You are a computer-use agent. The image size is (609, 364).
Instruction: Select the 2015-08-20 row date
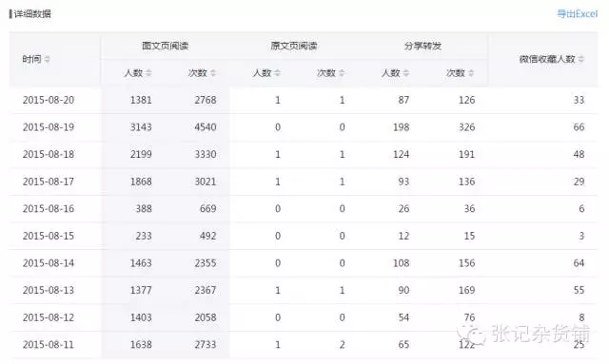(x=49, y=100)
